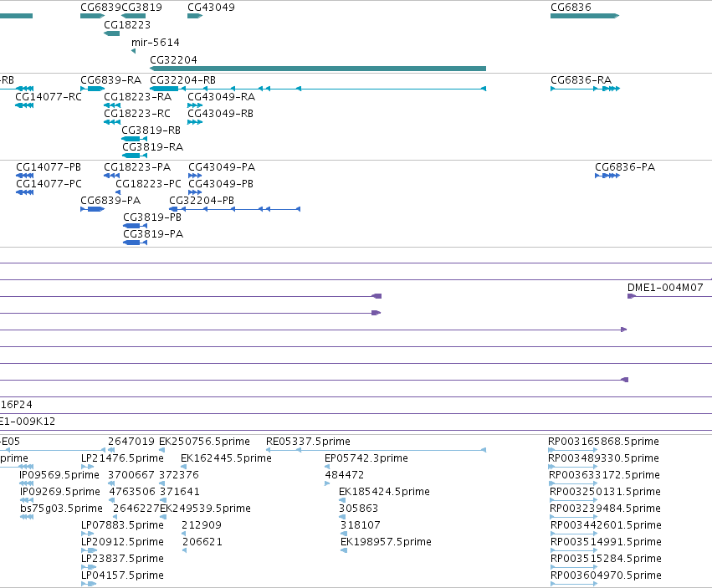712x588 pixels.
Task: Select protein CG6836-PA
Action: 607,176
